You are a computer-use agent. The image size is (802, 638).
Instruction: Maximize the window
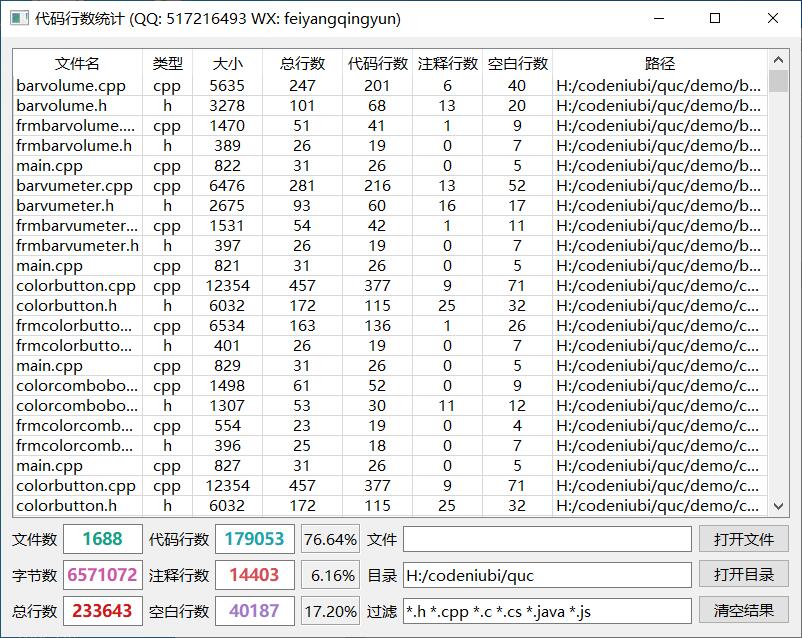point(715,18)
